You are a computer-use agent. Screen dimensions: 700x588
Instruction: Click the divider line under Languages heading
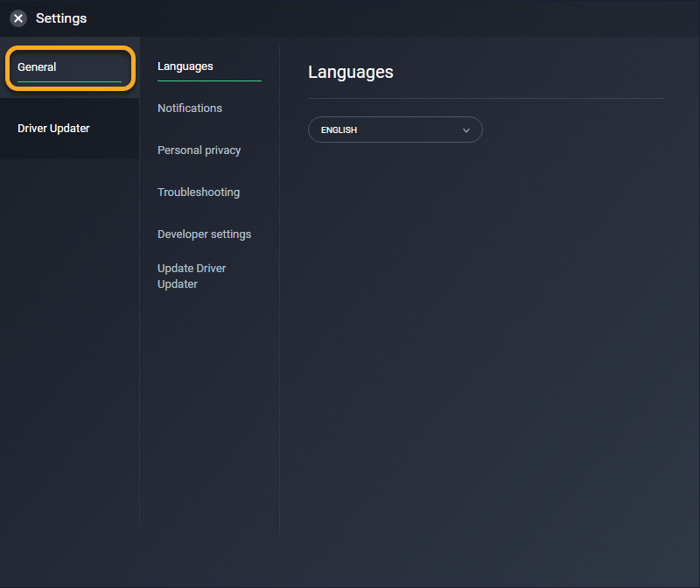tap(486, 98)
